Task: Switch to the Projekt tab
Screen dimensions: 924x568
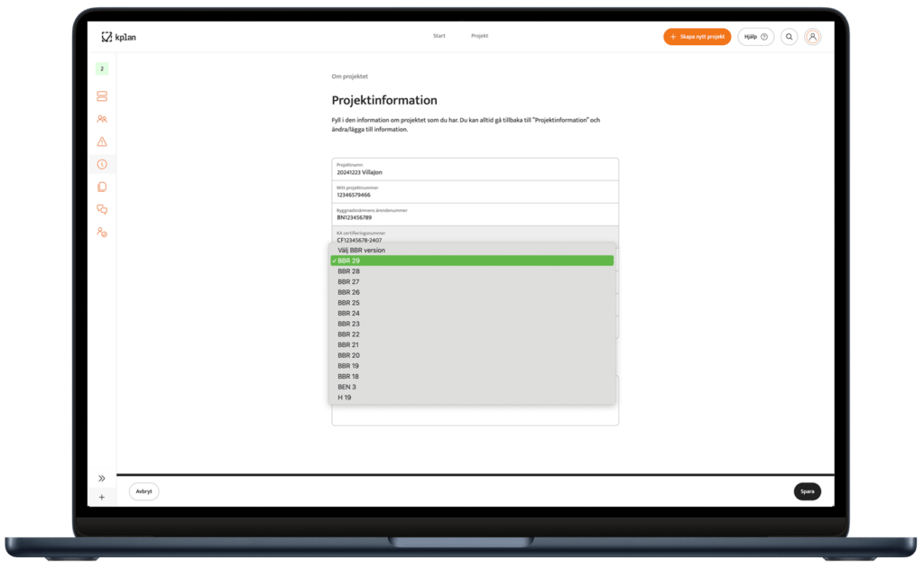Action: 479,36
